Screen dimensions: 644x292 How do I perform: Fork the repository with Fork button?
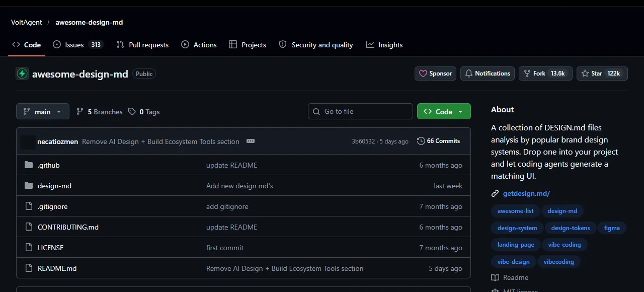(x=545, y=74)
